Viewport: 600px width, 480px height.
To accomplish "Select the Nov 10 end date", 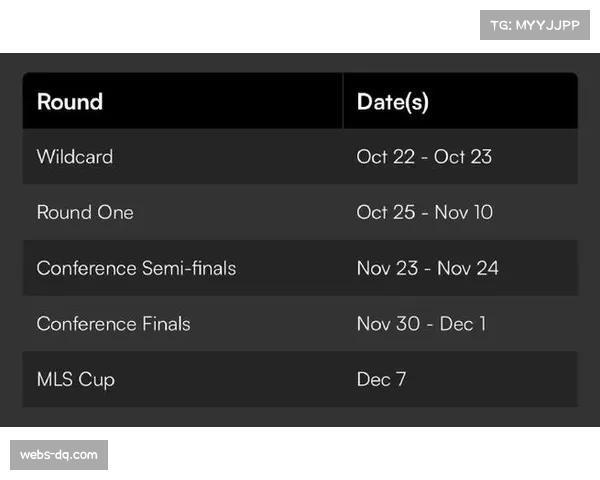I will tap(464, 212).
